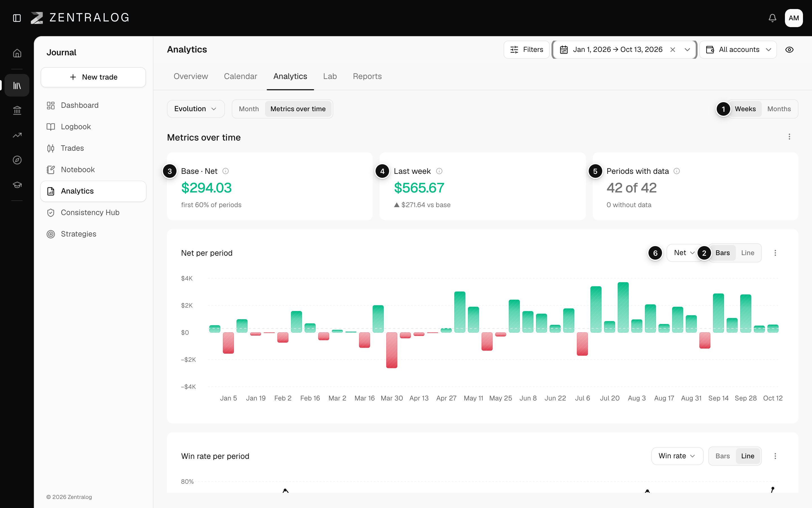This screenshot has height=508, width=812.
Task: Open the All accounts dropdown
Action: click(738, 50)
